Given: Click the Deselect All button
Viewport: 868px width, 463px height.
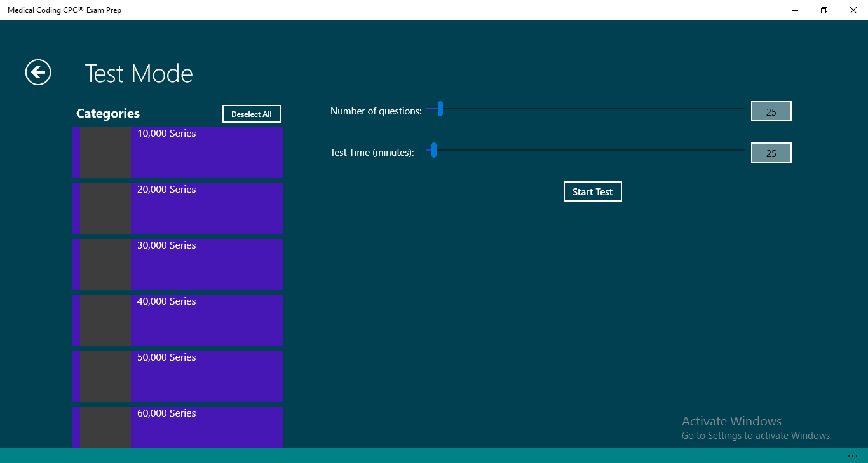Looking at the screenshot, I should point(251,114).
